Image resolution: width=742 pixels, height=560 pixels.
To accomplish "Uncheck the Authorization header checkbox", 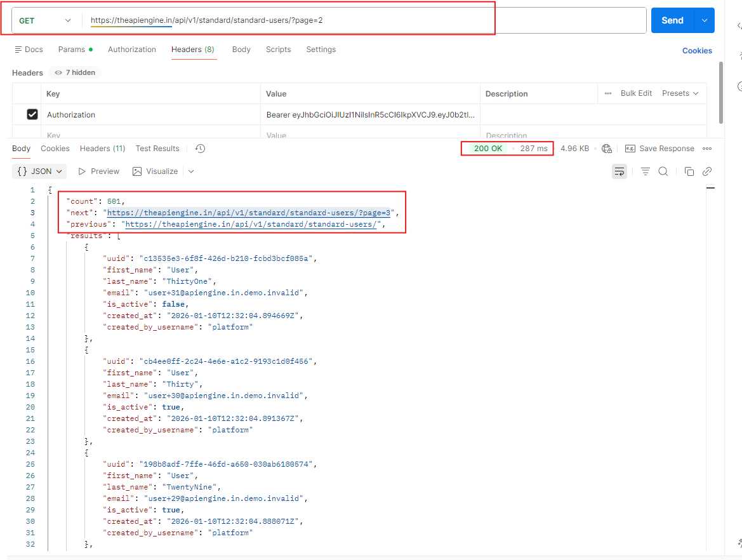I will point(32,115).
